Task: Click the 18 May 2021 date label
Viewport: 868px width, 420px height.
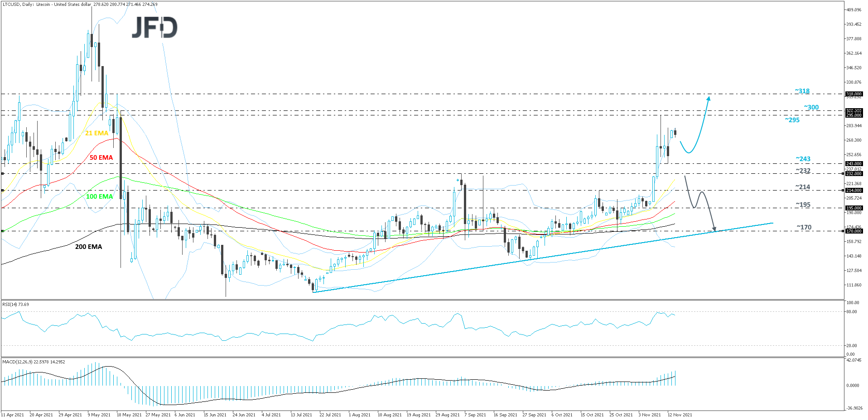Action: 129,415
